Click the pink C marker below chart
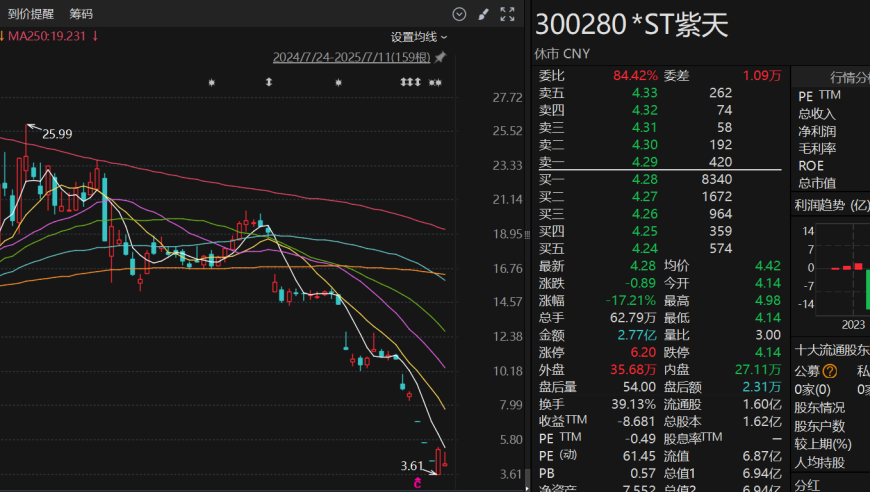 click(x=417, y=484)
